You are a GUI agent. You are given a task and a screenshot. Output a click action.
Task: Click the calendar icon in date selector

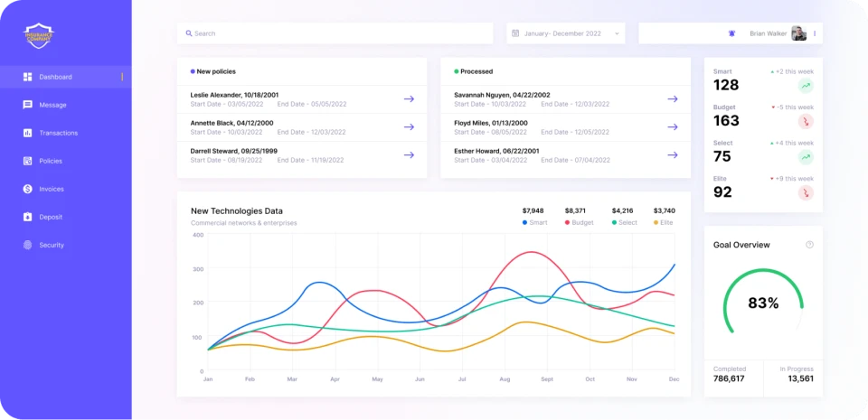(515, 33)
